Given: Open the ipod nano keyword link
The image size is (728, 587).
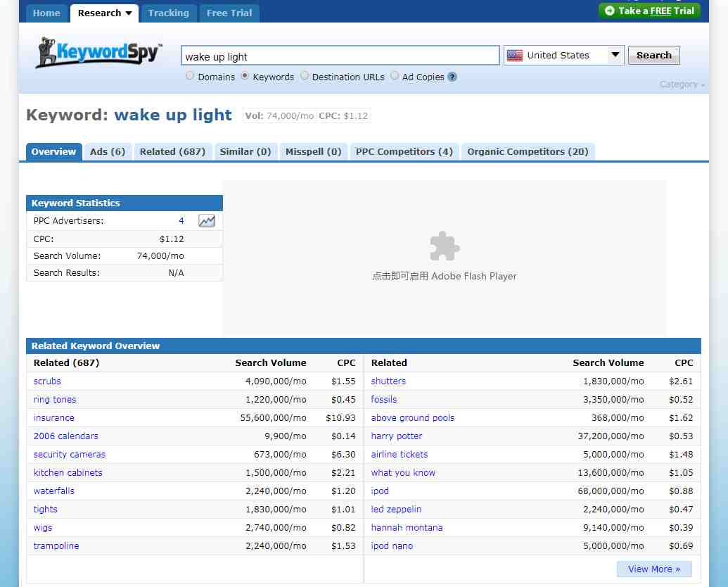Looking at the screenshot, I should 392,545.
